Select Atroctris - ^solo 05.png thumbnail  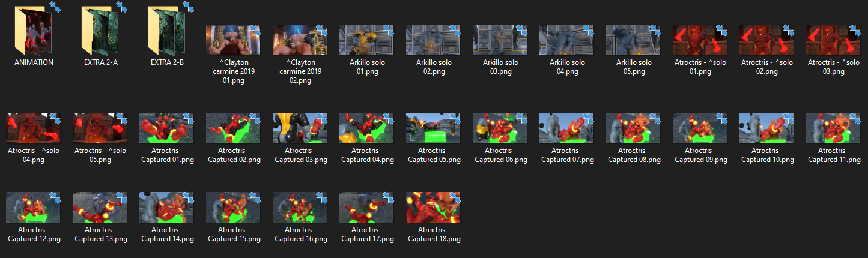point(100,127)
